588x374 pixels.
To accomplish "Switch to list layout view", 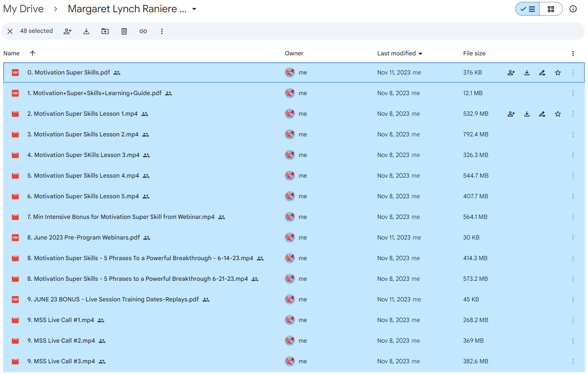I will 528,9.
